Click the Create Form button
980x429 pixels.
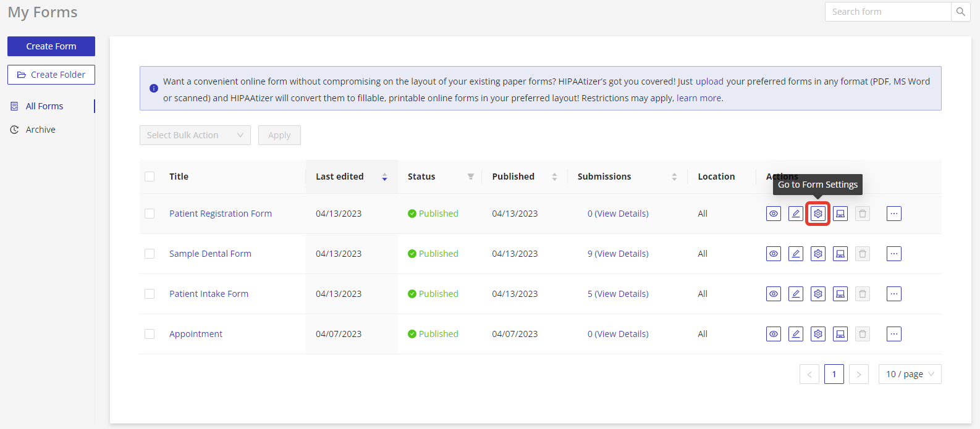[x=51, y=46]
